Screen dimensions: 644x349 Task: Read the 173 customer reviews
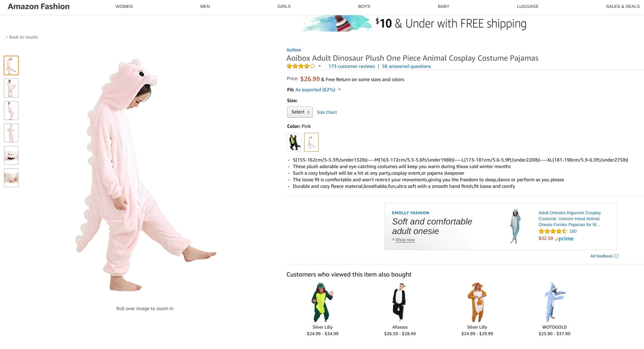pos(352,66)
